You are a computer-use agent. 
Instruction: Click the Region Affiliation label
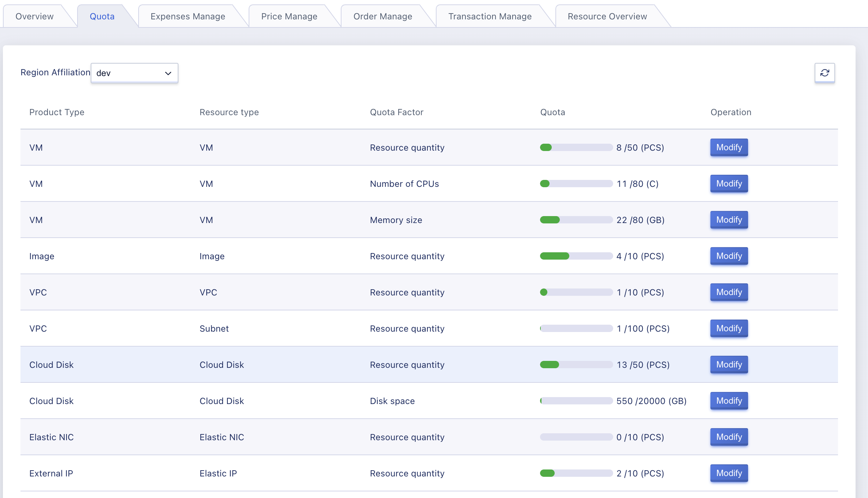tap(55, 72)
